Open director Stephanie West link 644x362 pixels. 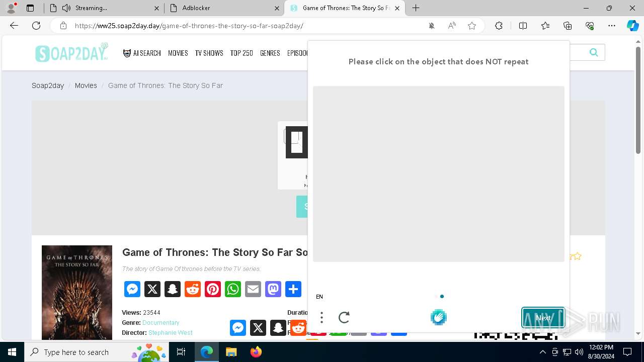(x=171, y=333)
